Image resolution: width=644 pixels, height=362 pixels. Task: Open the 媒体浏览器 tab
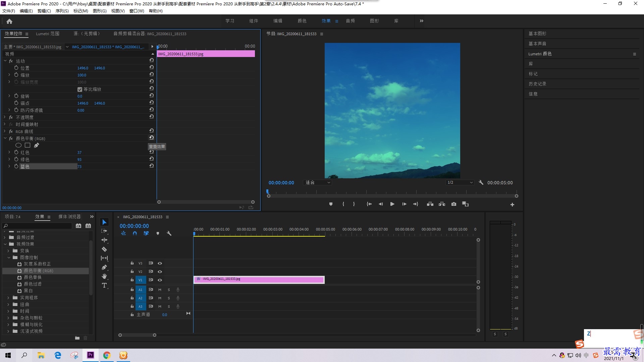click(69, 217)
